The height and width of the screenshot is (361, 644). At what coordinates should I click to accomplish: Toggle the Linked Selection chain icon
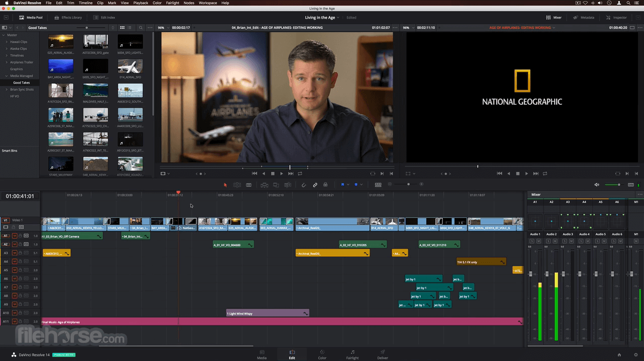pos(315,185)
